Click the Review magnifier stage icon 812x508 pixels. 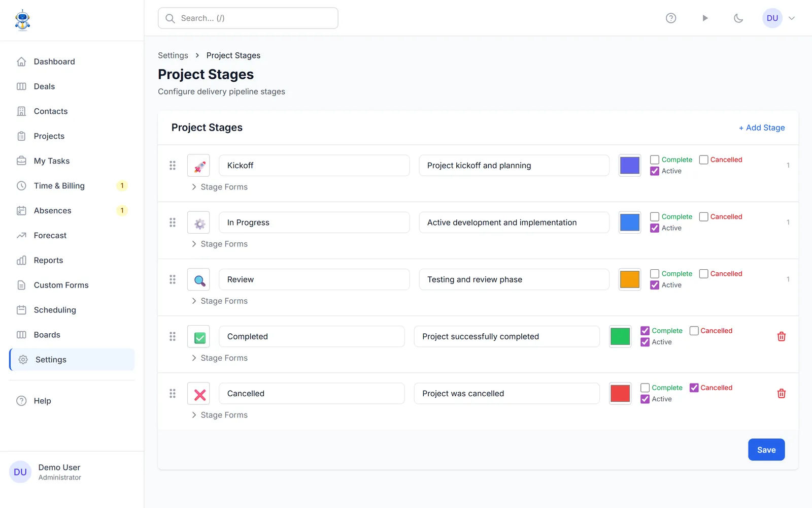point(198,279)
